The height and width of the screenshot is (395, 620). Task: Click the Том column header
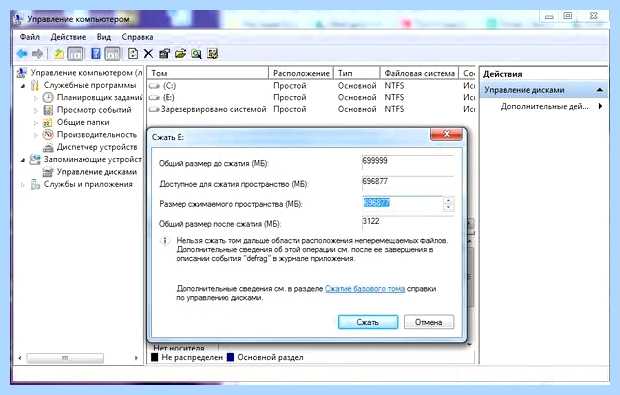208,73
